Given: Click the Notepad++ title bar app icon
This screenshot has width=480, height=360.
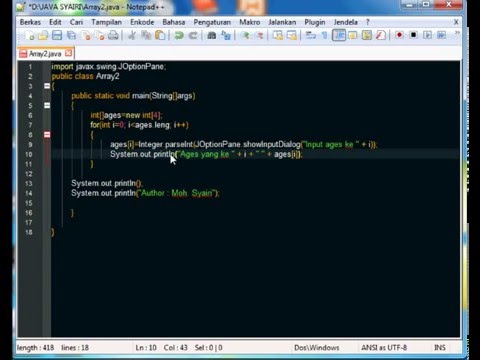Looking at the screenshot, I should [x=21, y=7].
